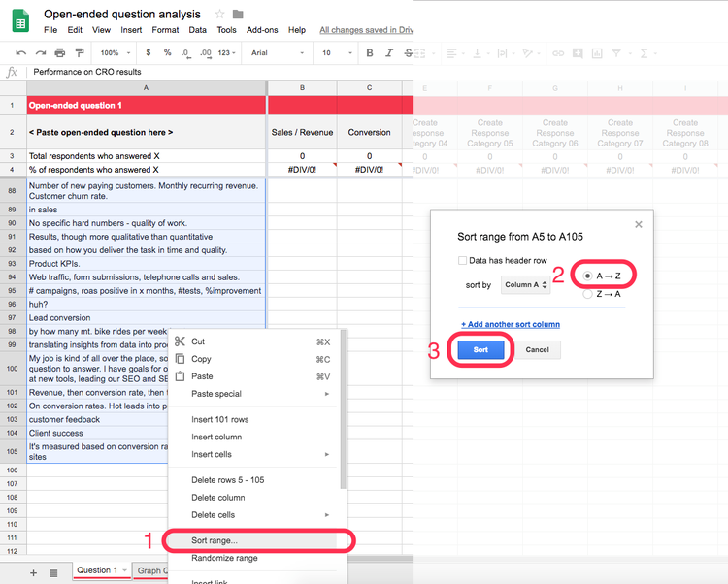This screenshot has height=584, width=728.
Task: Click All changes saved in Drive link
Action: [x=366, y=30]
